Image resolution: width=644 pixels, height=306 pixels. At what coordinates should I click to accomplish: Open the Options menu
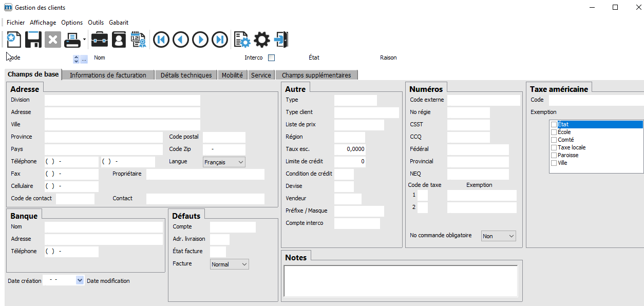pos(72,23)
